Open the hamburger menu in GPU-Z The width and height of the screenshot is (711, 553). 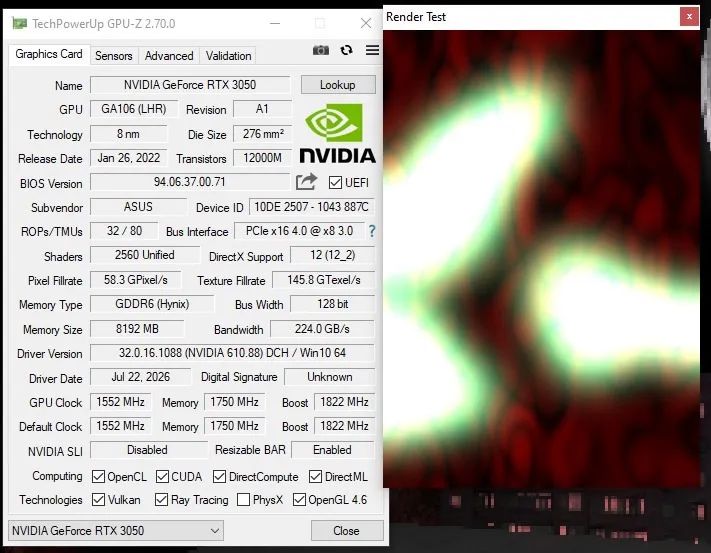(372, 50)
